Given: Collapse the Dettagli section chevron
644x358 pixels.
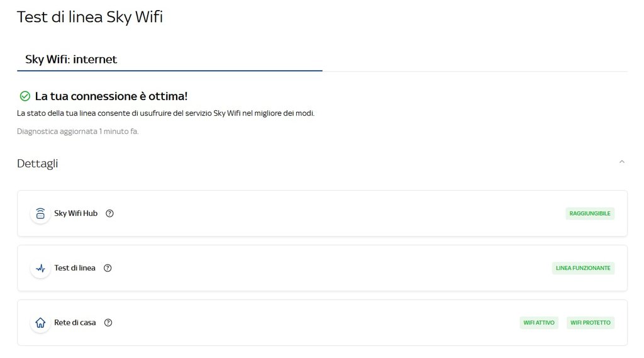Looking at the screenshot, I should click(x=621, y=162).
